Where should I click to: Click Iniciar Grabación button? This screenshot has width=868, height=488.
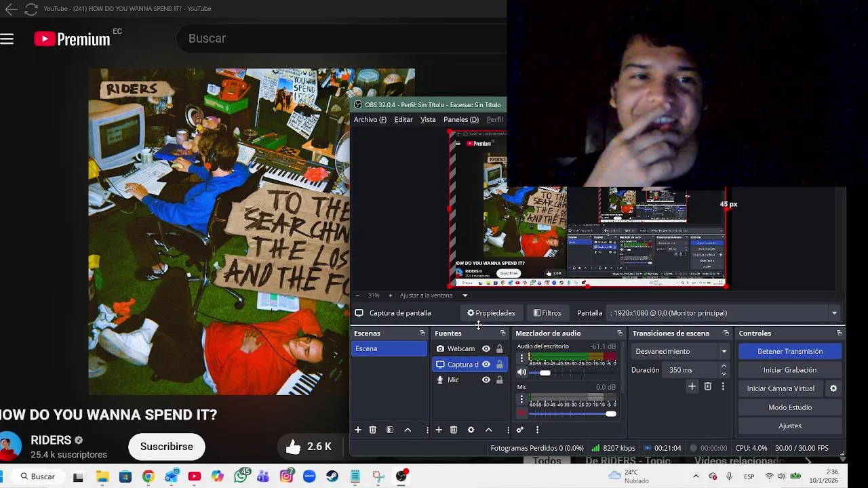pyautogui.click(x=790, y=370)
